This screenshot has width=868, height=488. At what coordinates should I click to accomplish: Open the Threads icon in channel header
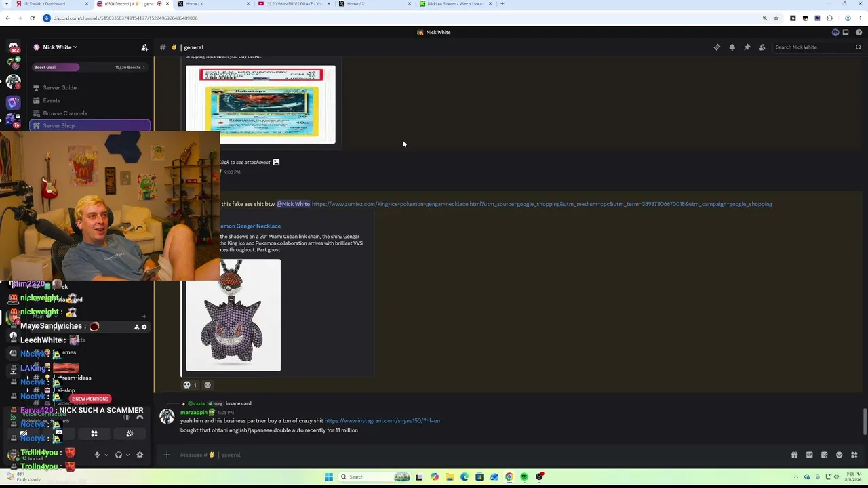[x=717, y=47]
